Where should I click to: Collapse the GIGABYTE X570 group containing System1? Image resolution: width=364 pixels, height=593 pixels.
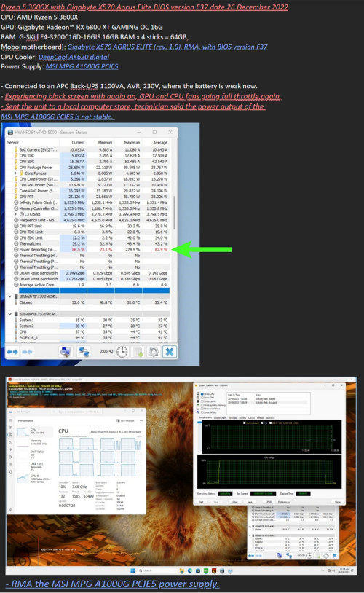pos(9,314)
